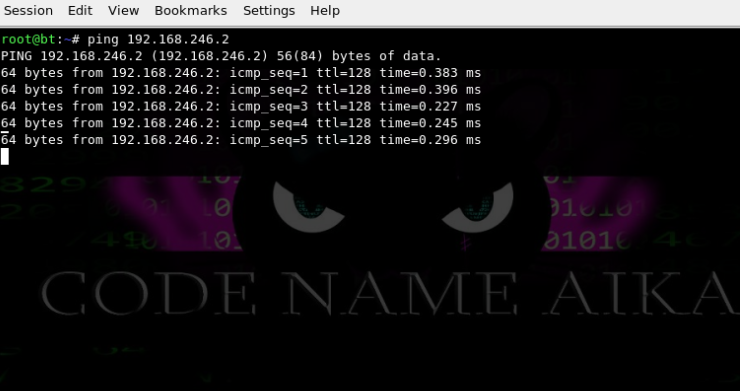Click the time=0.245 ms value
The image size is (740, 391).
pyautogui.click(x=430, y=123)
